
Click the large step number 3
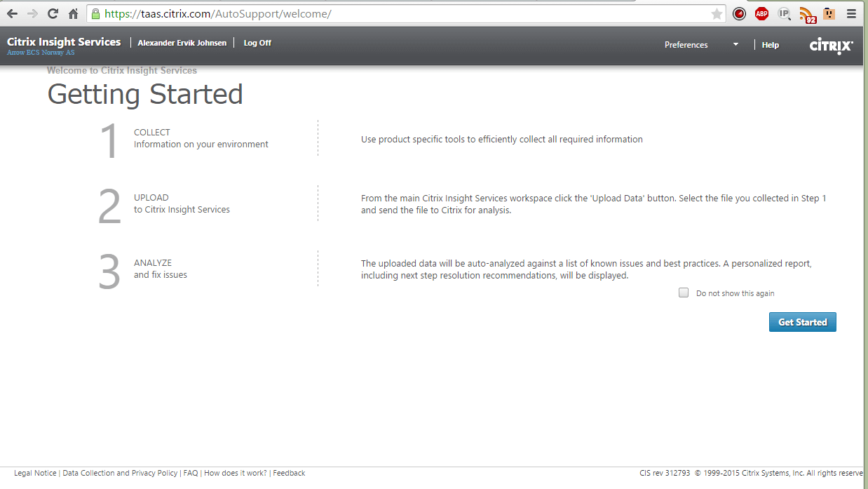click(x=110, y=272)
